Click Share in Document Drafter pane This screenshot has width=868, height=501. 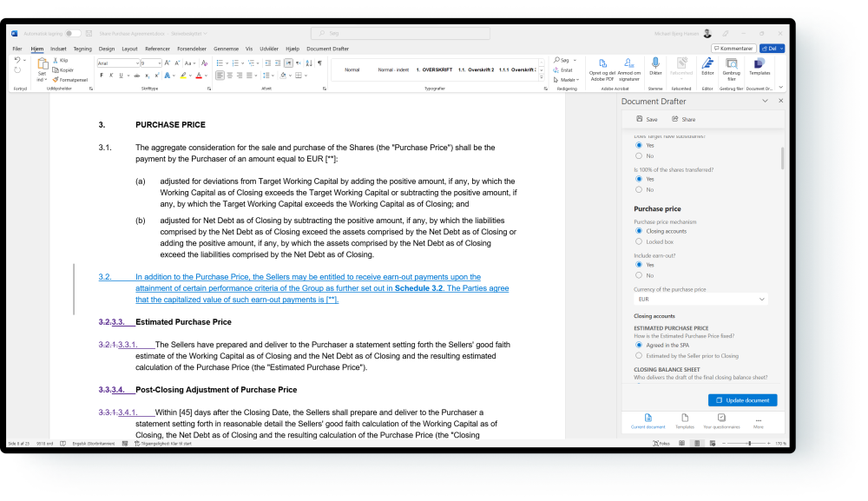coord(684,120)
